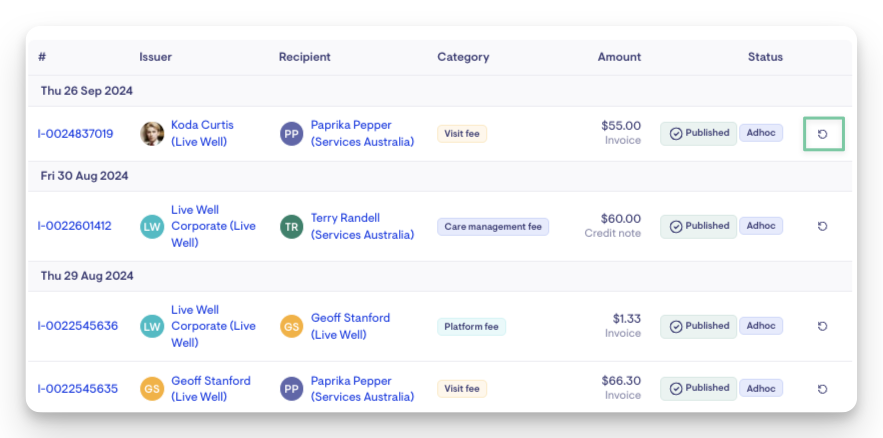The width and height of the screenshot is (883, 438).
Task: Click the Status column header
Action: [x=765, y=57]
